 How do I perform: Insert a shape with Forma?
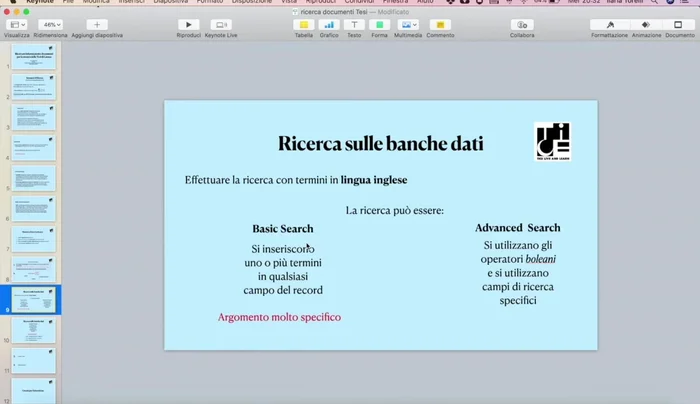coord(379,25)
